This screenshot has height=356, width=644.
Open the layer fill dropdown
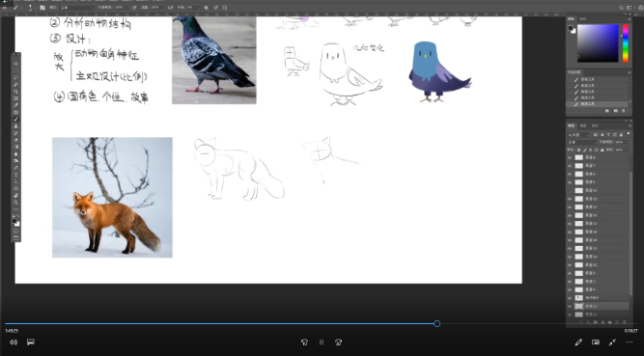pos(628,150)
